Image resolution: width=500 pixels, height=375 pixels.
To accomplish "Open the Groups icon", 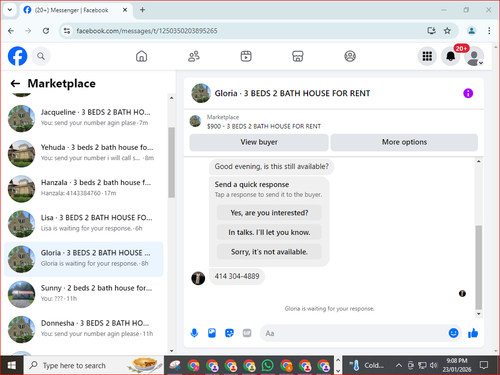I will pos(350,56).
